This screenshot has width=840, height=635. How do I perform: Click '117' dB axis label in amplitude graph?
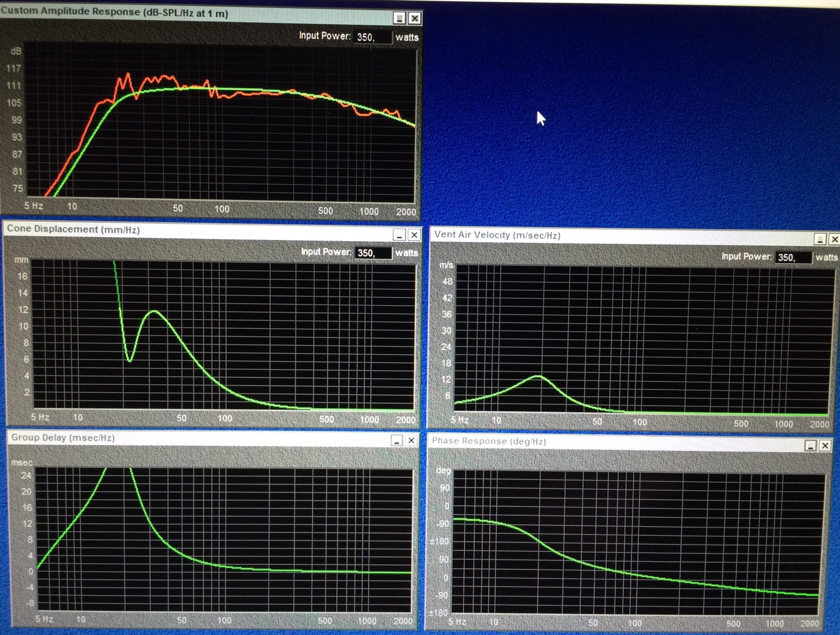tap(14, 68)
